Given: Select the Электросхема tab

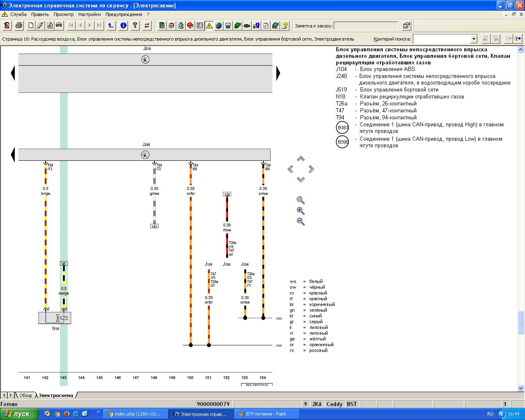Looking at the screenshot, I should 56,395.
